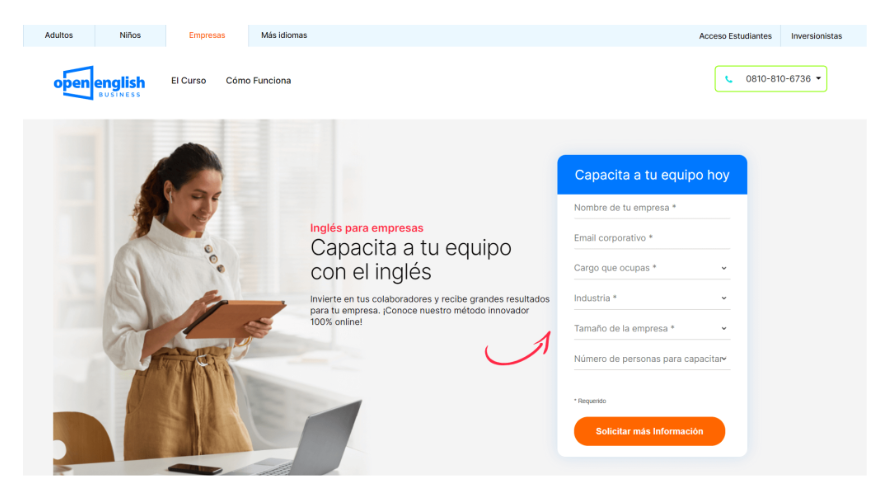Open the Industria dropdown
The height and width of the screenshot is (500, 890).
[652, 299]
